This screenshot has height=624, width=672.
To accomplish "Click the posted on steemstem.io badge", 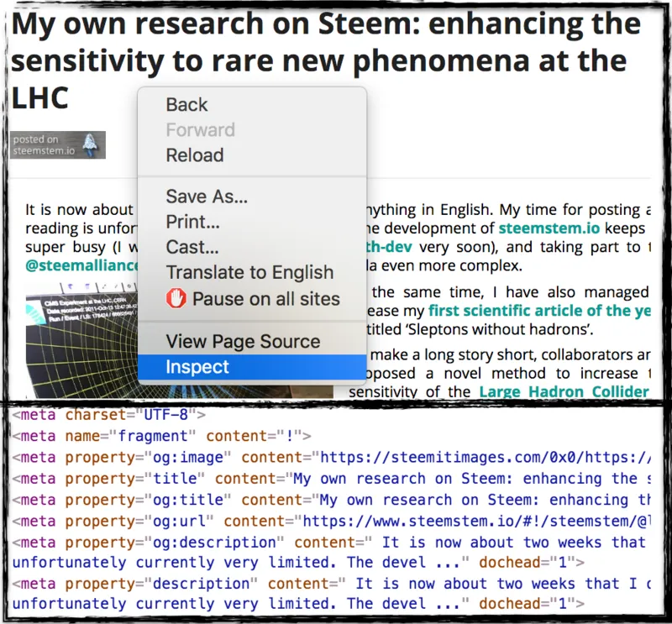I will coord(58,144).
